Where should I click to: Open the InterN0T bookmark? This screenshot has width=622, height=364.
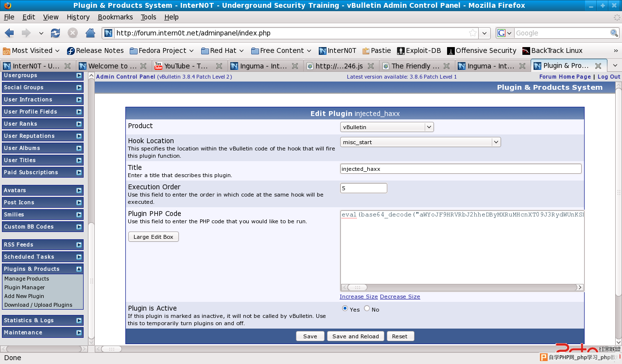click(x=338, y=50)
